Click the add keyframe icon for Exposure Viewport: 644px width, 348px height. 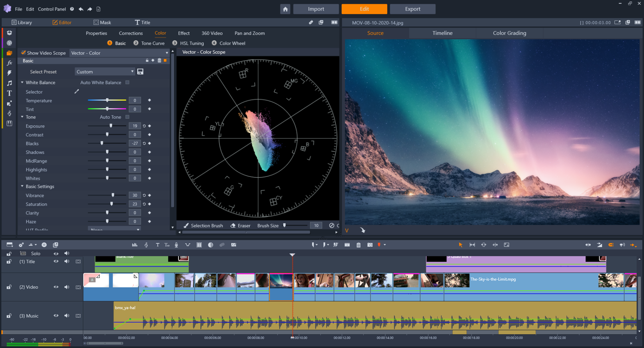(x=150, y=126)
